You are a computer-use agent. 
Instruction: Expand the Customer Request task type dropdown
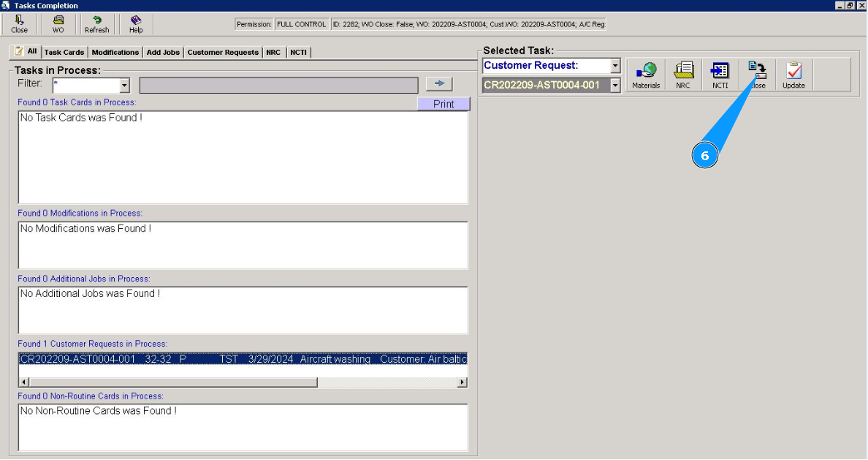[x=615, y=65]
